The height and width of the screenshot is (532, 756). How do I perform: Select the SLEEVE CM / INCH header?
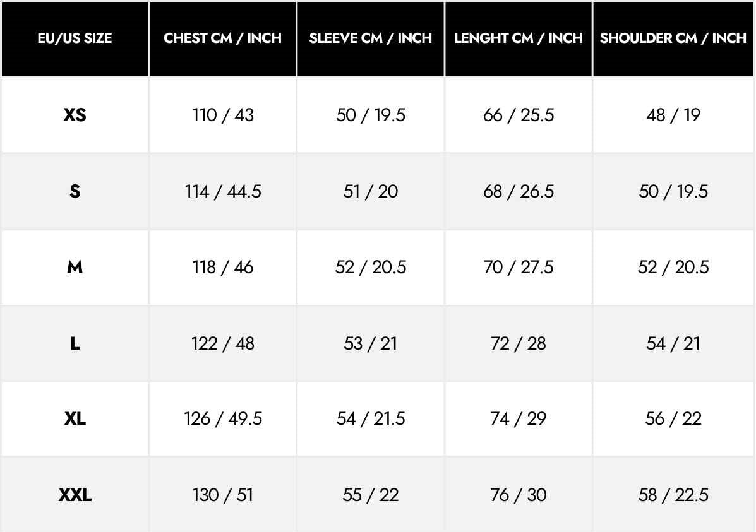[x=370, y=38]
